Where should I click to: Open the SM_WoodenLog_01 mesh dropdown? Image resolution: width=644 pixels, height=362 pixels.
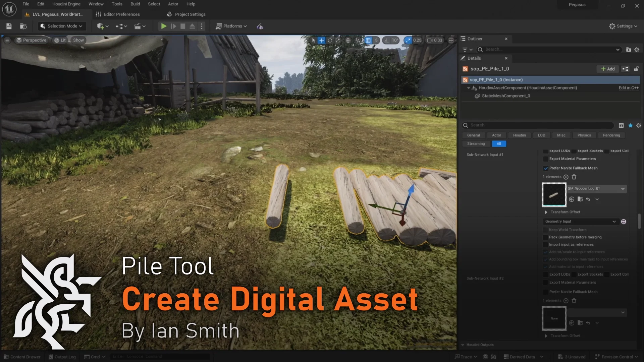click(x=623, y=188)
